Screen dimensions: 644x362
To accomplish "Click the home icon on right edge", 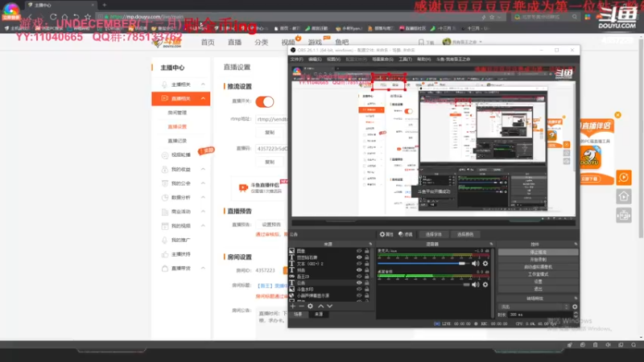I will coord(624,196).
